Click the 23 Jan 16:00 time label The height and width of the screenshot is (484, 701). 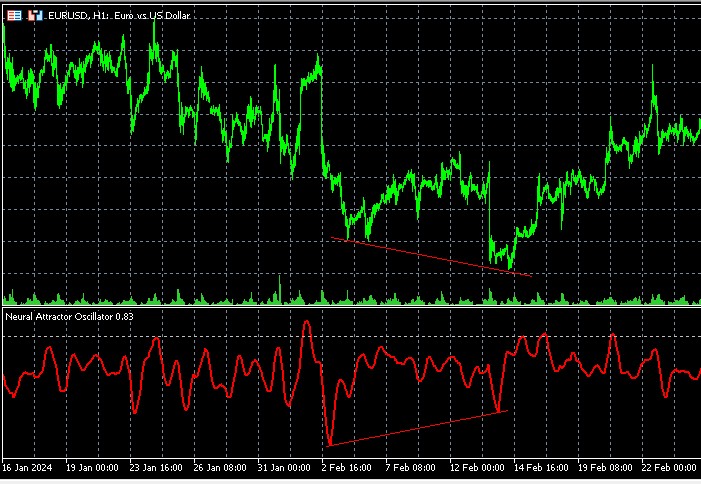156,468
